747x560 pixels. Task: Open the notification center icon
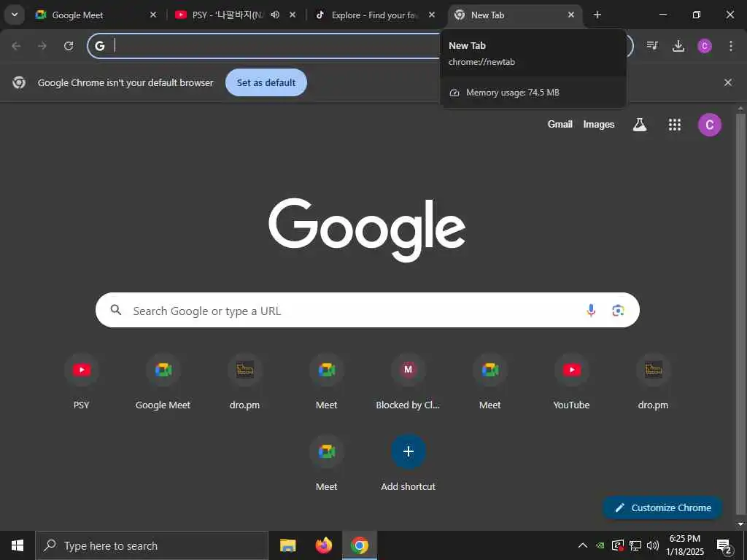click(724, 545)
